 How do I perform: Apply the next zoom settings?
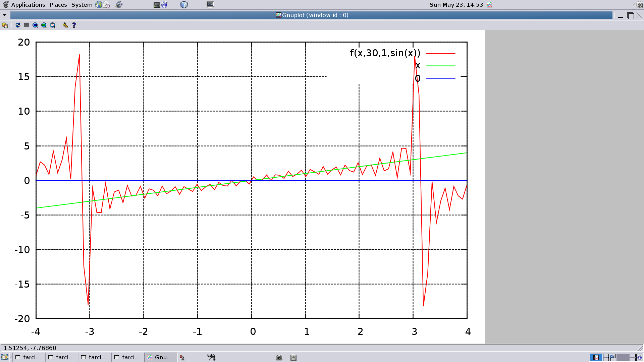[x=44, y=25]
